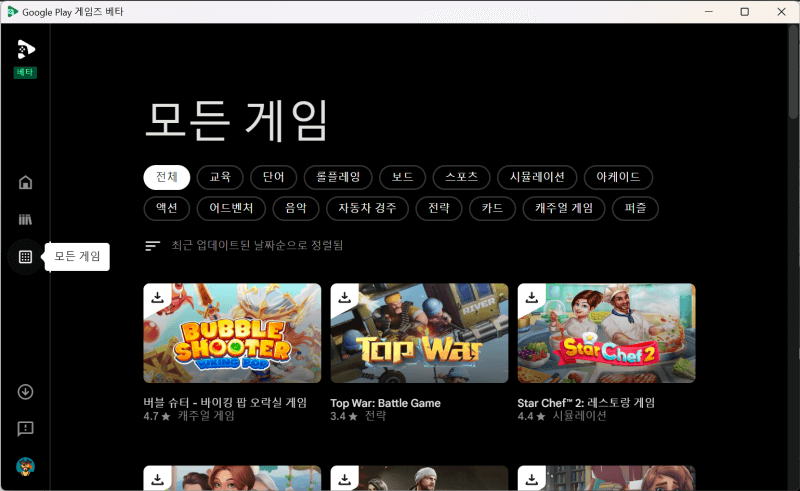Select the 퍼즐 filter chip
The height and width of the screenshot is (491, 800).
(x=635, y=208)
